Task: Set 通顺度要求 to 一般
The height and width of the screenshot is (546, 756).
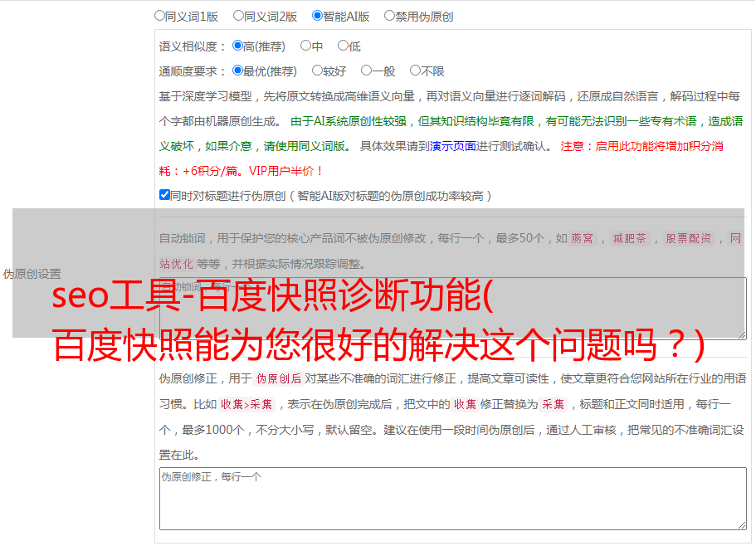Action: click(x=366, y=71)
